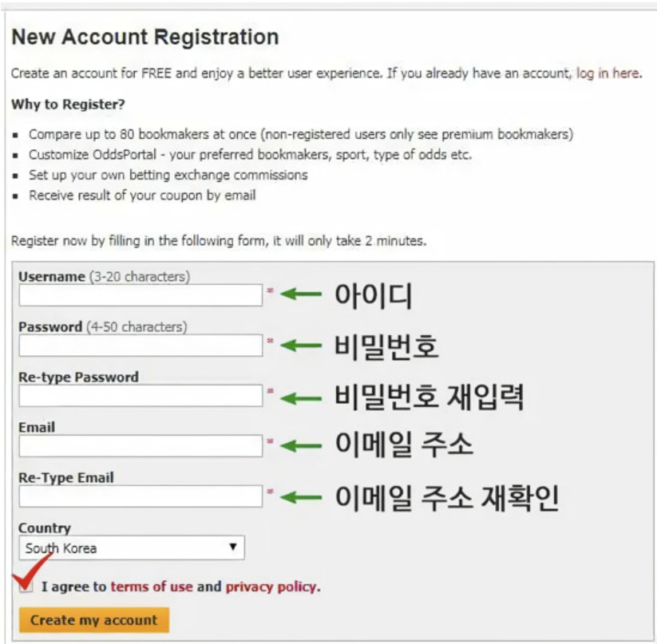Image resolution: width=657 pixels, height=644 pixels.
Task: Click the red asterisk beside the Email field
Action: (x=271, y=441)
